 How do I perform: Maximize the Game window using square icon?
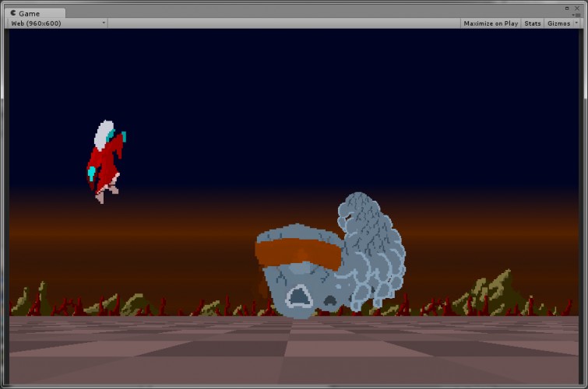pyautogui.click(x=567, y=9)
